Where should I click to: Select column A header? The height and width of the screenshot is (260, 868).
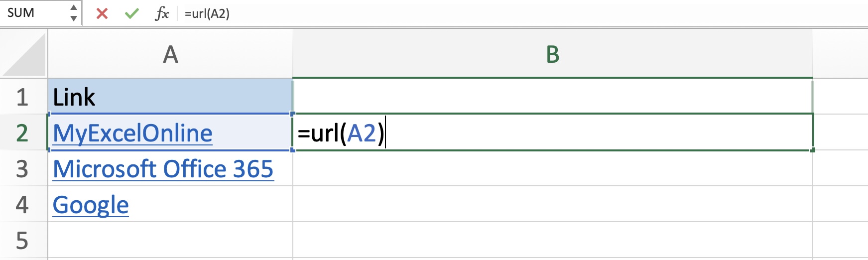click(170, 54)
